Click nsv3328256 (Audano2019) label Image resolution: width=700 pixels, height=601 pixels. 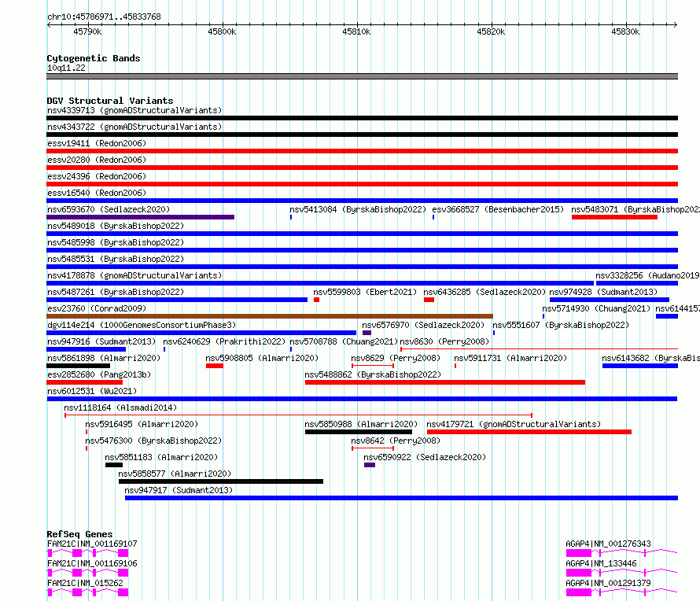[647, 275]
